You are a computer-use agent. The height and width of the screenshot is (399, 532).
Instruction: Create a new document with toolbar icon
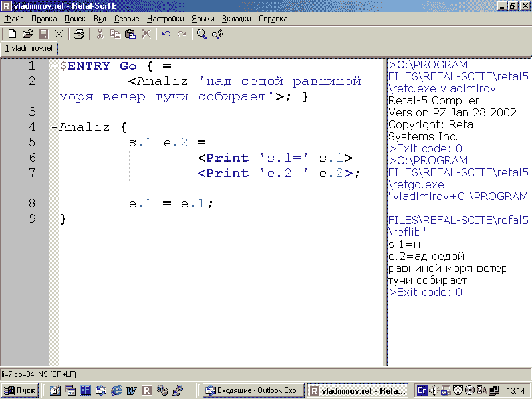click(x=12, y=34)
